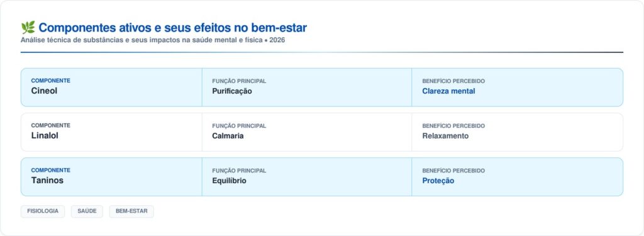
Task: Select the BEM-ESTAR tag
Action: [x=131, y=211]
